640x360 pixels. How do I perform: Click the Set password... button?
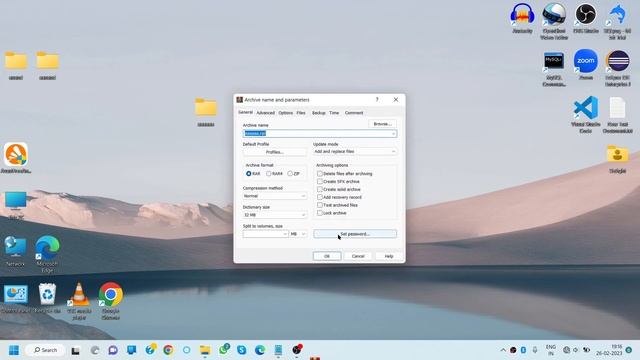(x=355, y=234)
